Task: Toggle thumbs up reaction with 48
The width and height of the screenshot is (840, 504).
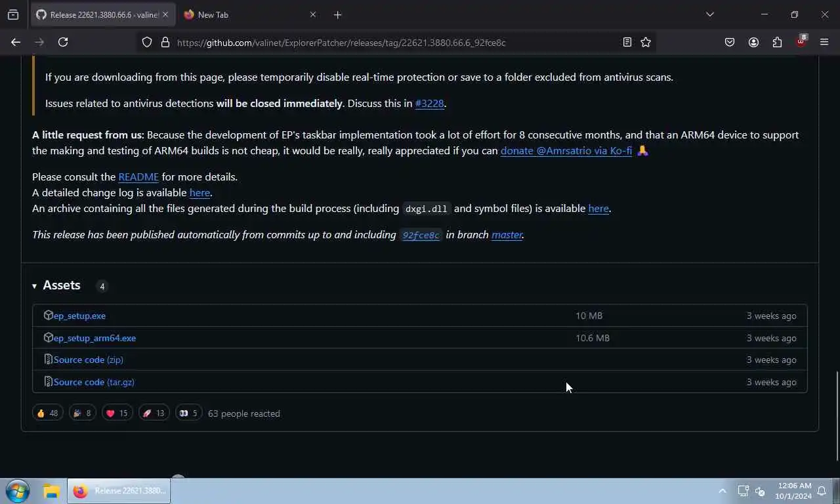Action: (x=47, y=413)
